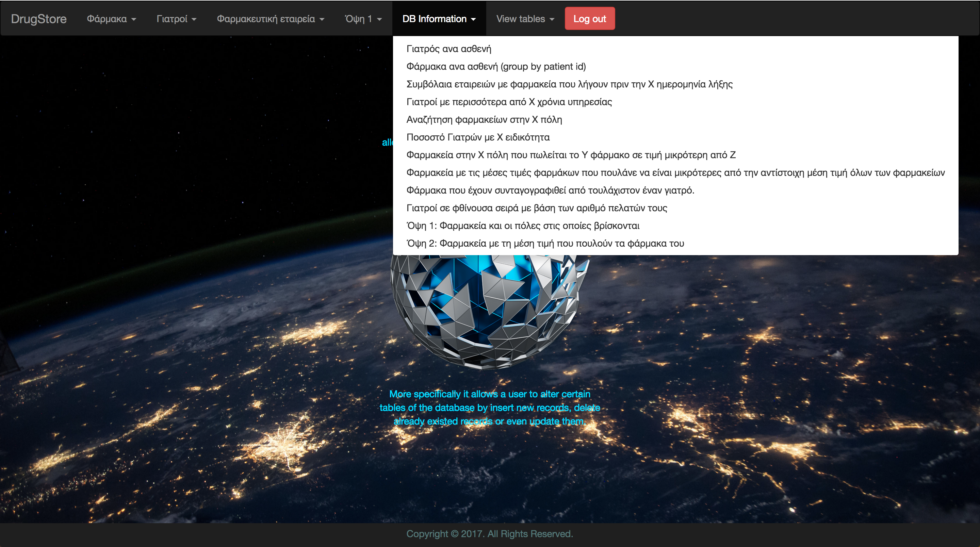Open Φαρμακεία στην Χ πόλη που πωλείται query
The image size is (980, 547).
571,155
